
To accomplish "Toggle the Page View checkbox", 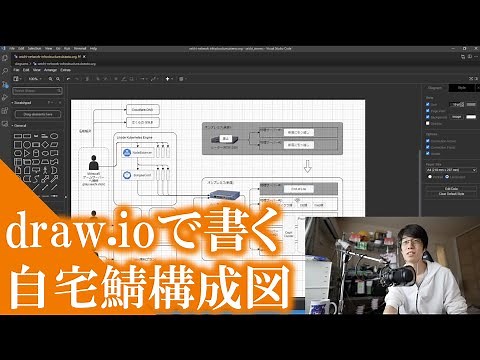I will click(428, 111).
